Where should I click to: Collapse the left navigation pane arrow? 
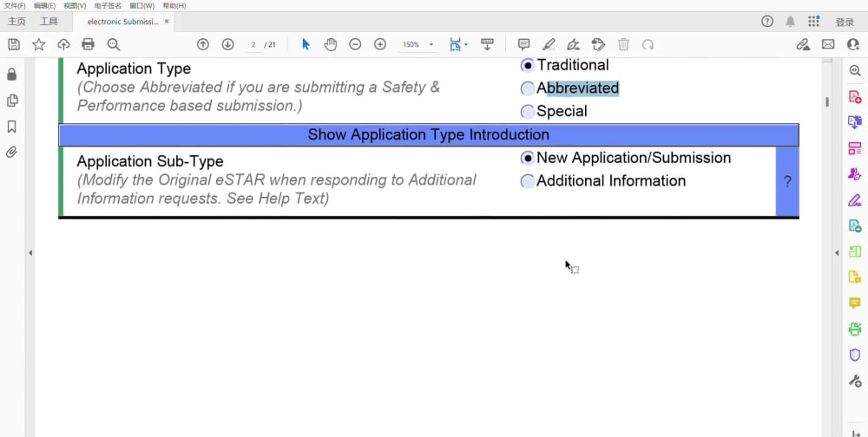click(x=30, y=253)
